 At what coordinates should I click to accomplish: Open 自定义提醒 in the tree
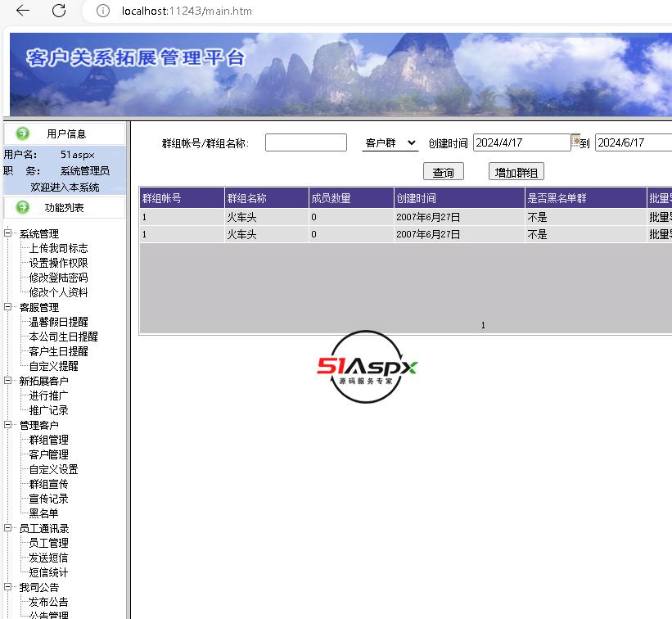(x=53, y=366)
